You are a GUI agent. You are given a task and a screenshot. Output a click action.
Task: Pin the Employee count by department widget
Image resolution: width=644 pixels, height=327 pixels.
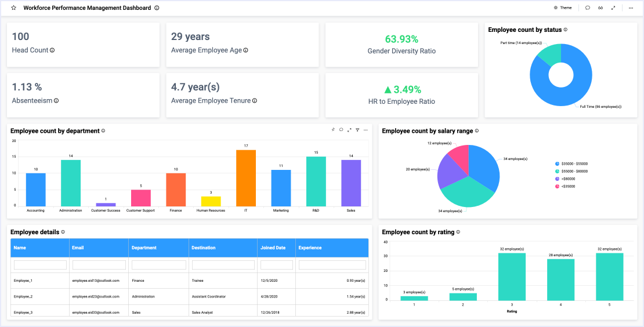[333, 130]
